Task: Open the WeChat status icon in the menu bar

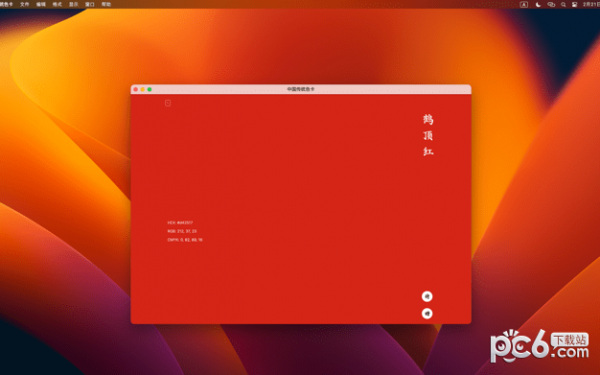Action: tap(551, 4)
